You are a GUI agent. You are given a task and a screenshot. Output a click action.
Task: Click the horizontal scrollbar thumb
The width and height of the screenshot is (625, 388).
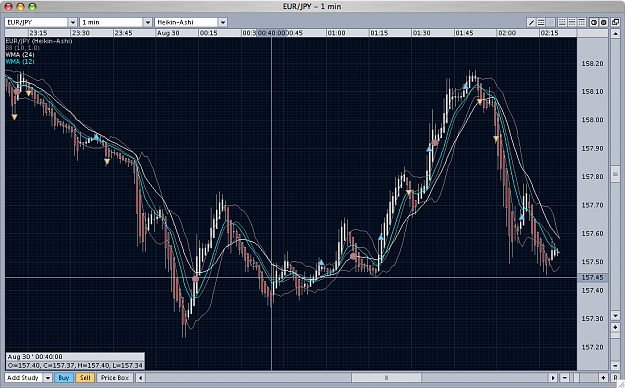pyautogui.click(x=386, y=378)
